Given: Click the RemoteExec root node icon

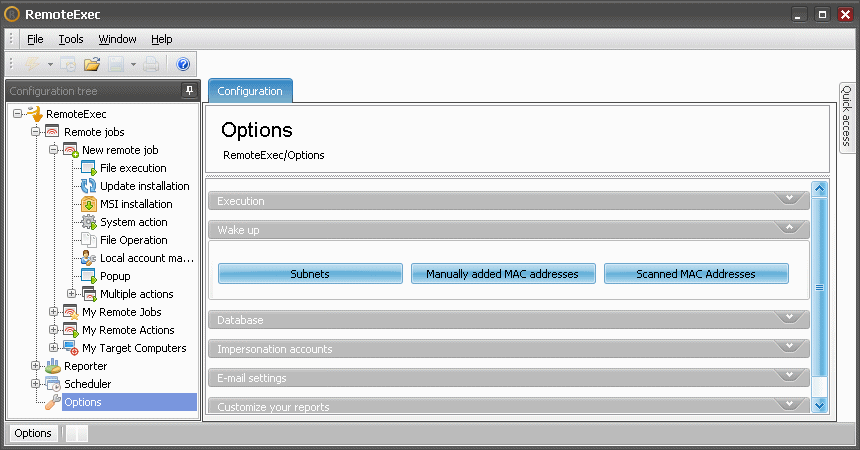Looking at the screenshot, I should [x=35, y=114].
